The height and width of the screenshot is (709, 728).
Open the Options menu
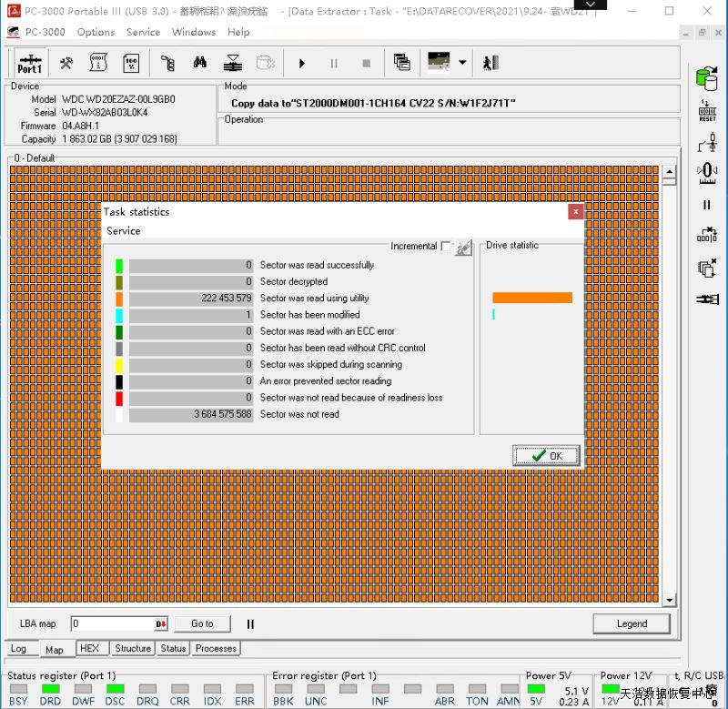(x=96, y=32)
